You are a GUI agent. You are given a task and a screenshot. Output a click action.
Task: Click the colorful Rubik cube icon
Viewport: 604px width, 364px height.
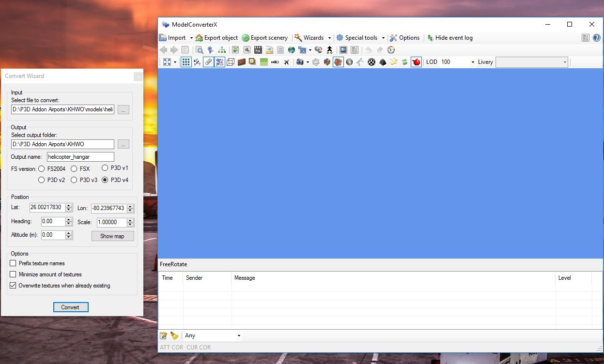point(327,62)
